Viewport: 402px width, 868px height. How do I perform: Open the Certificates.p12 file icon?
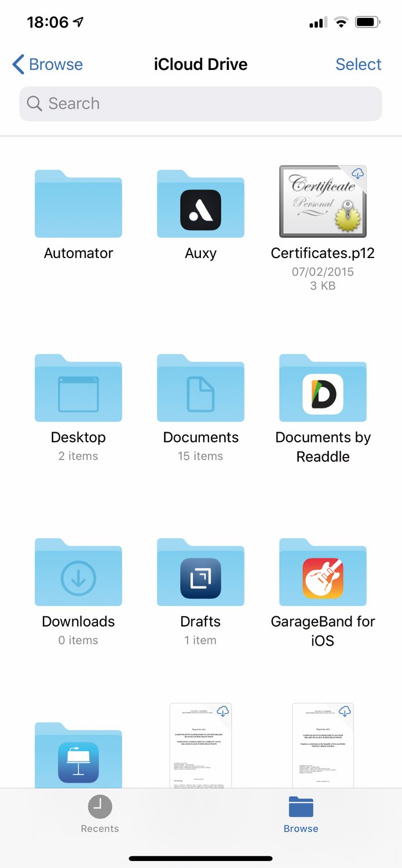(x=323, y=201)
